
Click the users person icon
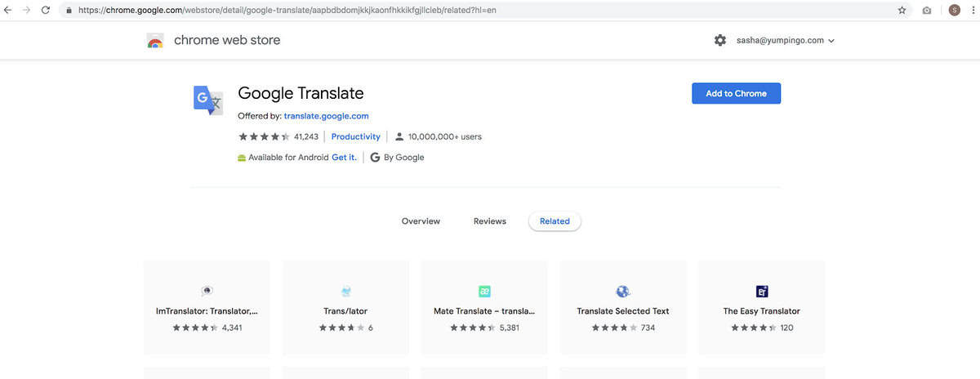pos(399,136)
